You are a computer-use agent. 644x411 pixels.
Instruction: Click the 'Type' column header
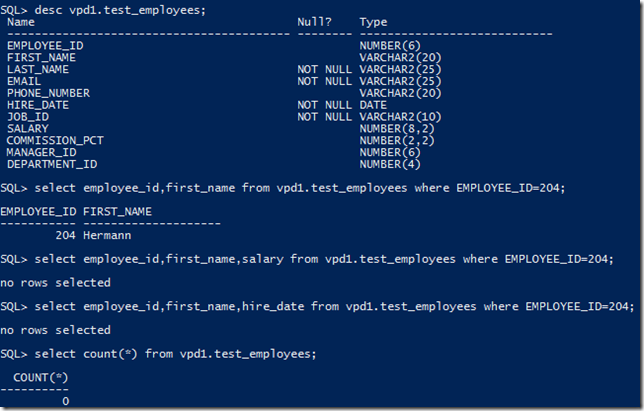(373, 22)
